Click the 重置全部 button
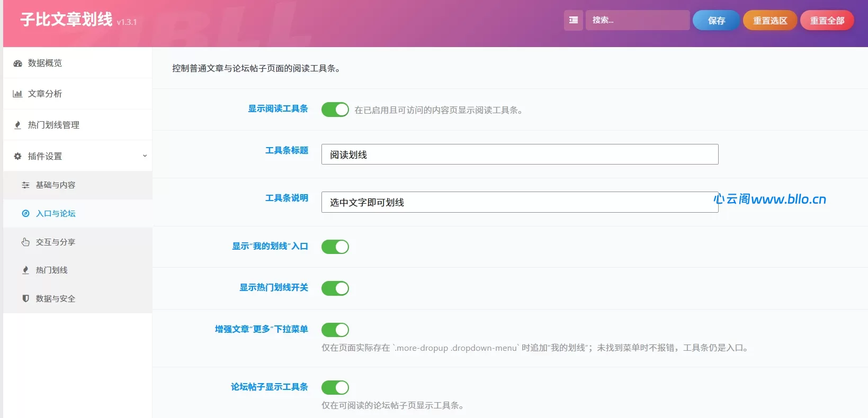The image size is (868, 418). pyautogui.click(x=827, y=20)
